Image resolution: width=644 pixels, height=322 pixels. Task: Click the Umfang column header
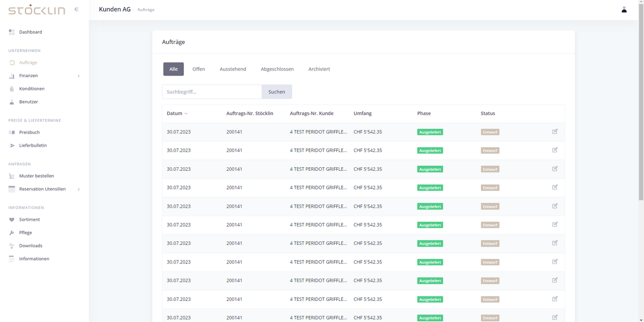point(363,113)
